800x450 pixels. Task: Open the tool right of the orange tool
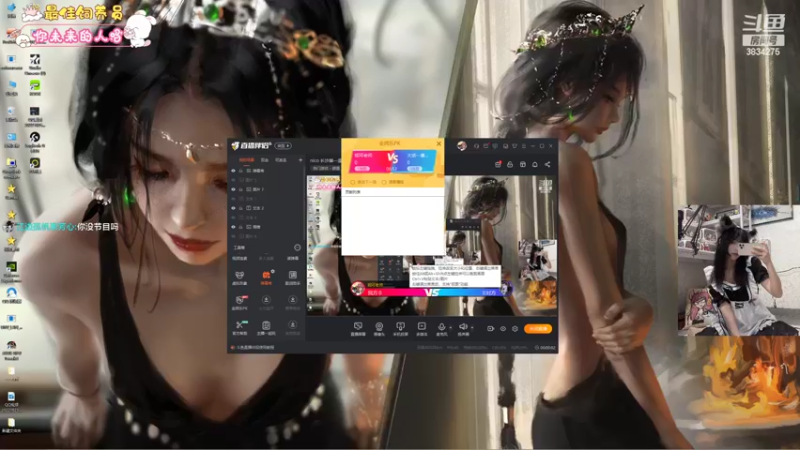[293, 276]
